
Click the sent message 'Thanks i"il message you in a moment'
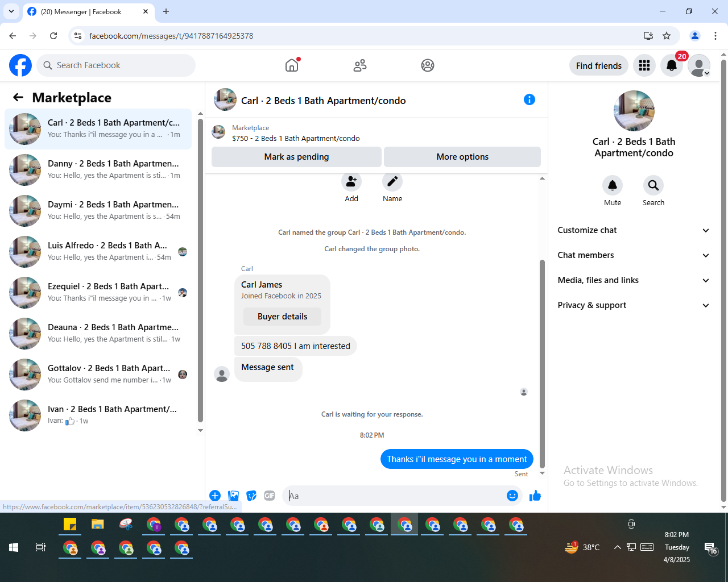coord(457,459)
